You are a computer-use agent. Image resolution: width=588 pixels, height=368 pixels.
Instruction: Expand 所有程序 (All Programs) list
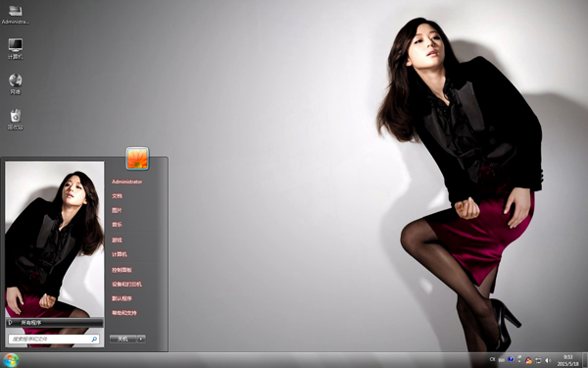[x=54, y=323]
